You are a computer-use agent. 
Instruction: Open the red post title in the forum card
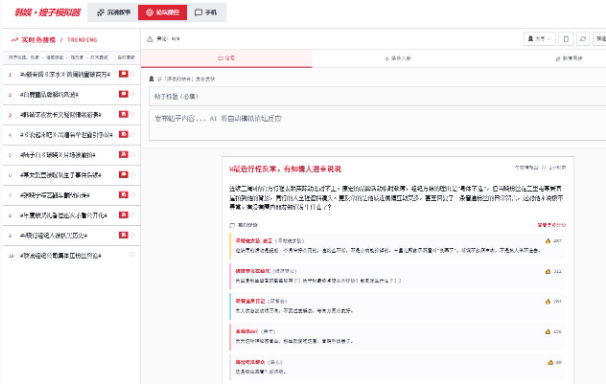point(285,169)
